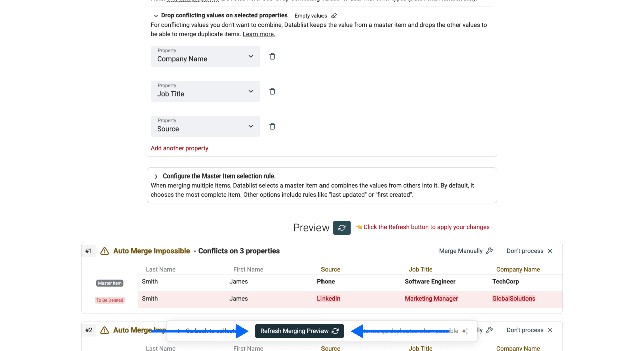Click Merge Manually on group #1
Image resolution: width=644 pixels, height=351 pixels.
point(460,251)
